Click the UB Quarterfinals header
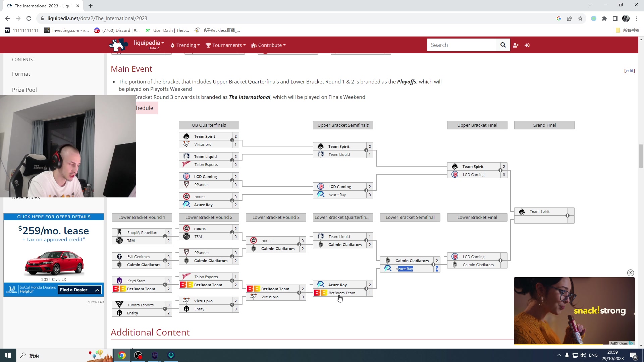Image resolution: width=644 pixels, height=362 pixels. tap(209, 125)
